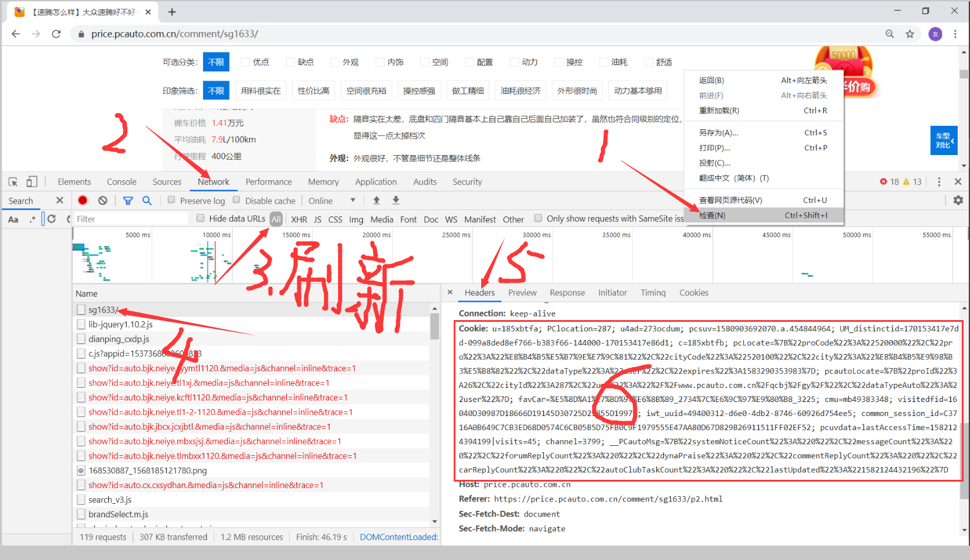Check the 外观 category checkbox
The width and height of the screenshot is (970, 560).
(x=335, y=62)
